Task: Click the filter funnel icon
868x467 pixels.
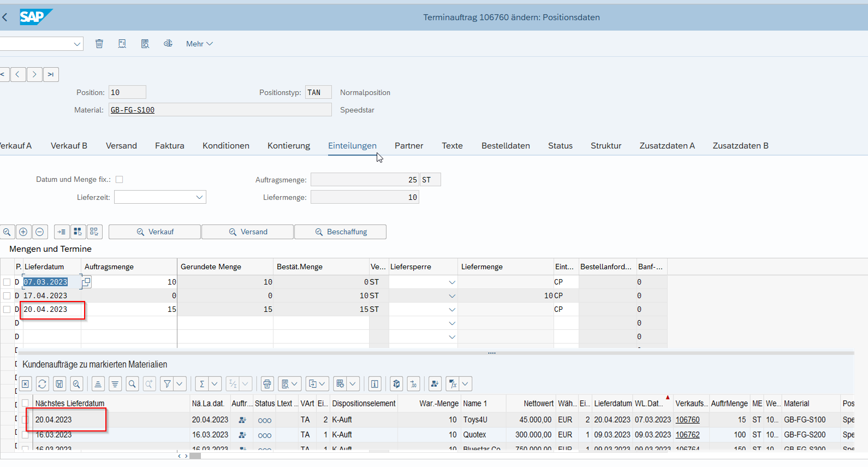Action: (168, 384)
